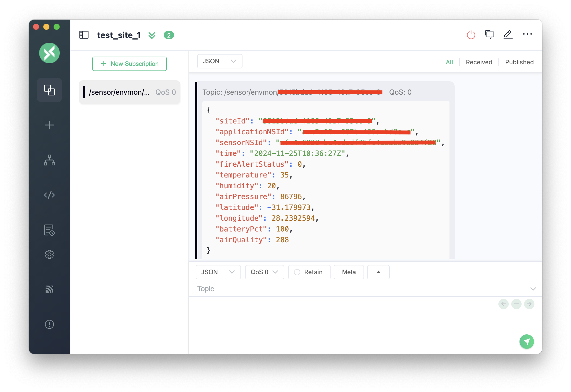
Task: Collapse publish area with triangle button
Action: [378, 272]
